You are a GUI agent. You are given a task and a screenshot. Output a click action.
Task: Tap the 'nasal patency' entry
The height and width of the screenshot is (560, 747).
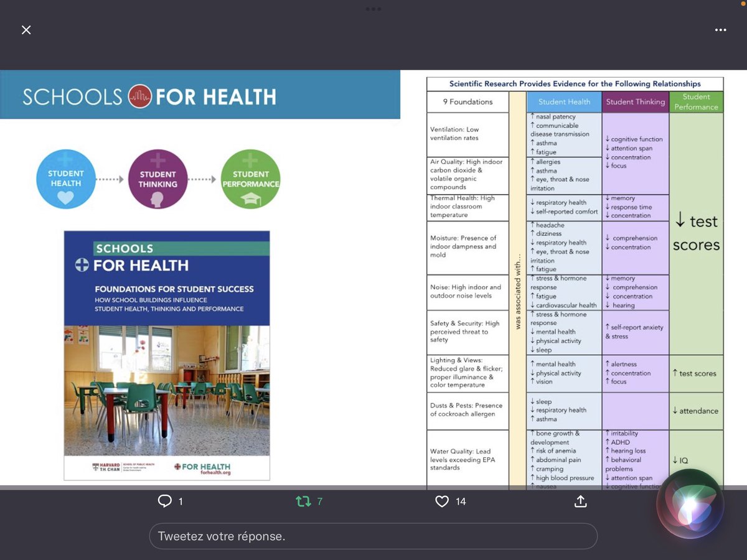click(553, 117)
